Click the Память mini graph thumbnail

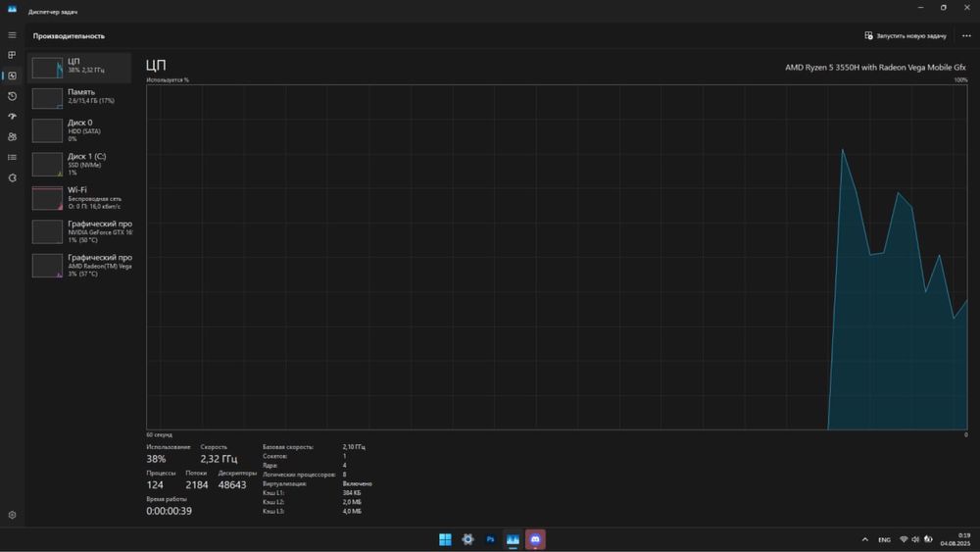tap(47, 98)
